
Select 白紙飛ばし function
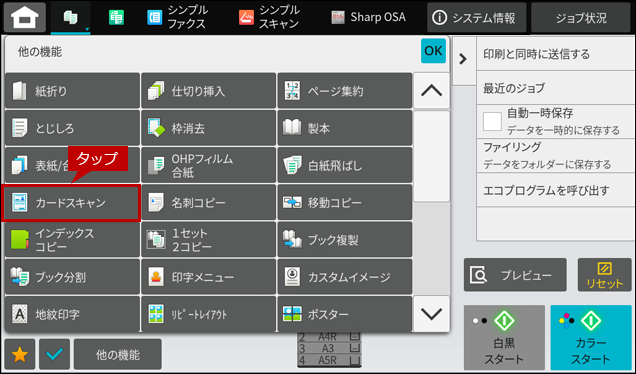[x=345, y=166]
